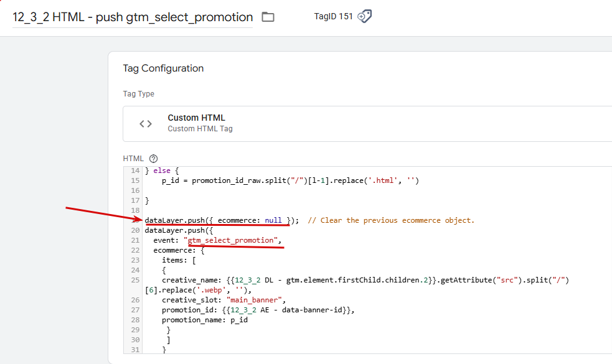Open the HTML help question mark icon
Screen dimensions: 612x364
[x=154, y=159]
